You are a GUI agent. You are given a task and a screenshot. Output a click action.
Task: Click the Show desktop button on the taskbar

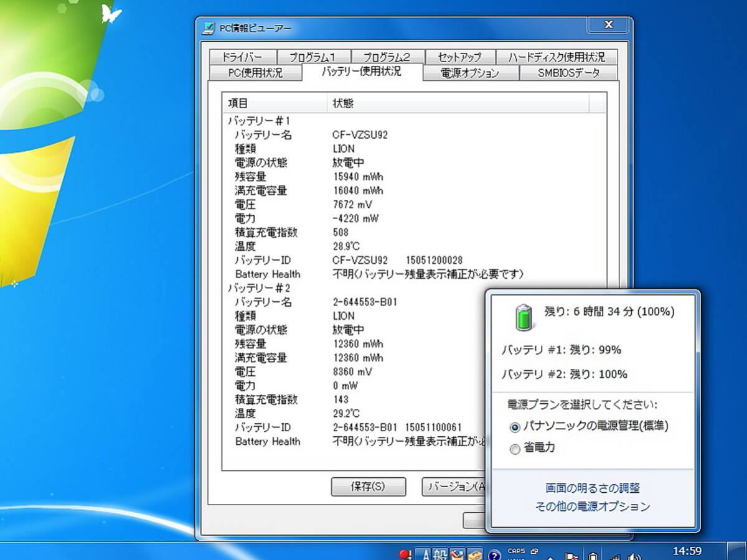[x=738, y=551]
